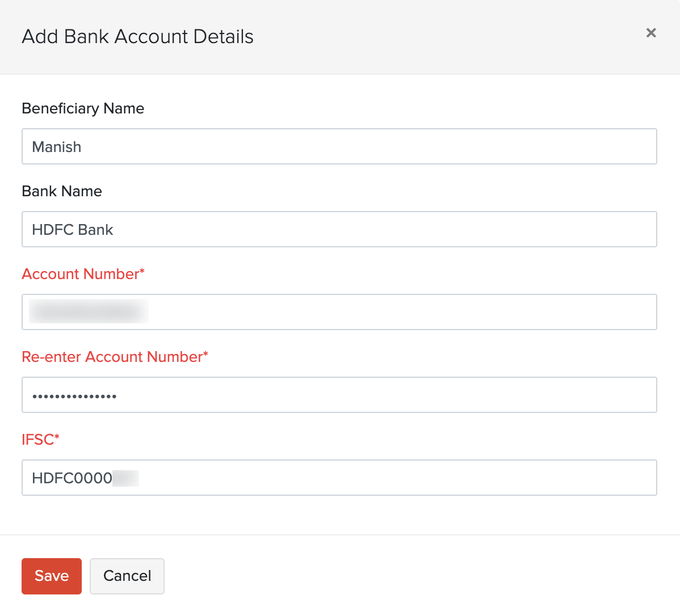Close the Add Bank Account Details dialog
Viewport: 680px width, 616px height.
click(650, 33)
